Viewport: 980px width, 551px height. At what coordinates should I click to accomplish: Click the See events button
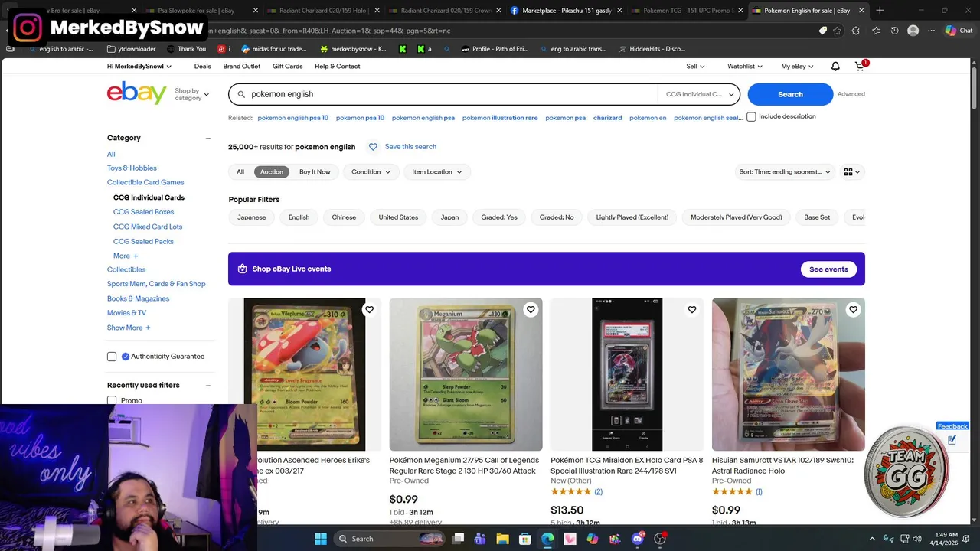click(828, 269)
